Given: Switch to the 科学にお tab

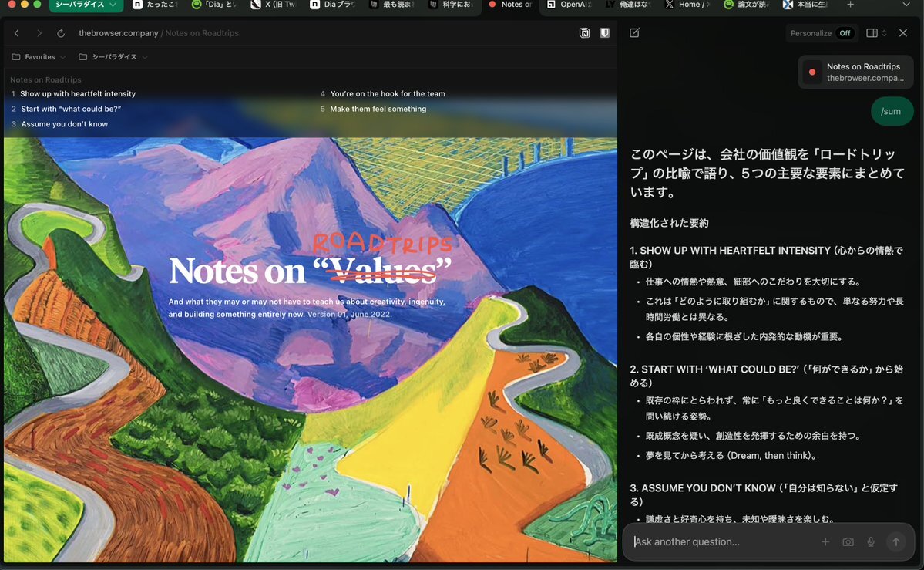Looking at the screenshot, I should point(450,5).
